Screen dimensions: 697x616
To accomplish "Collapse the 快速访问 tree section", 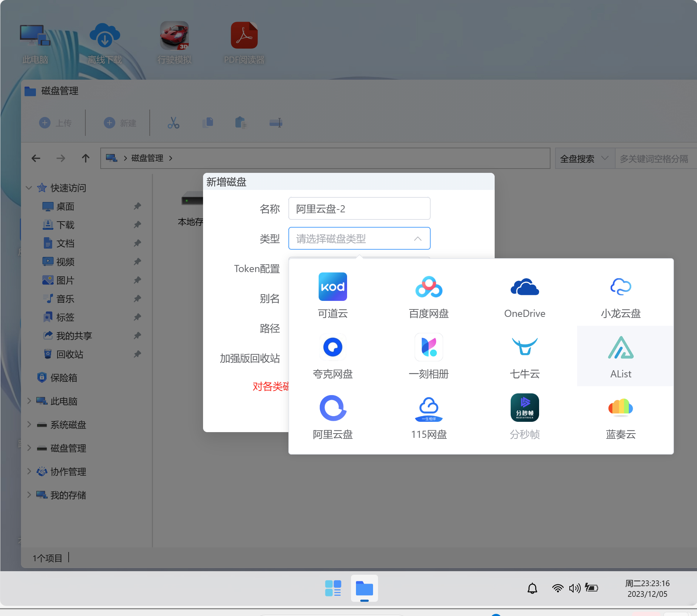I will [29, 188].
